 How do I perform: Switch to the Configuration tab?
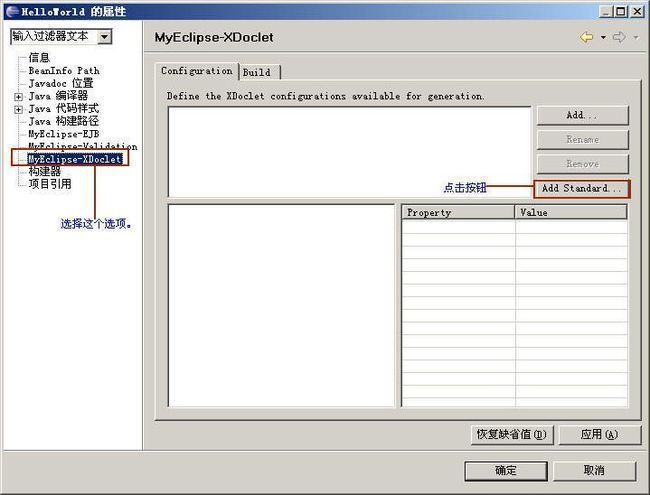click(x=197, y=71)
